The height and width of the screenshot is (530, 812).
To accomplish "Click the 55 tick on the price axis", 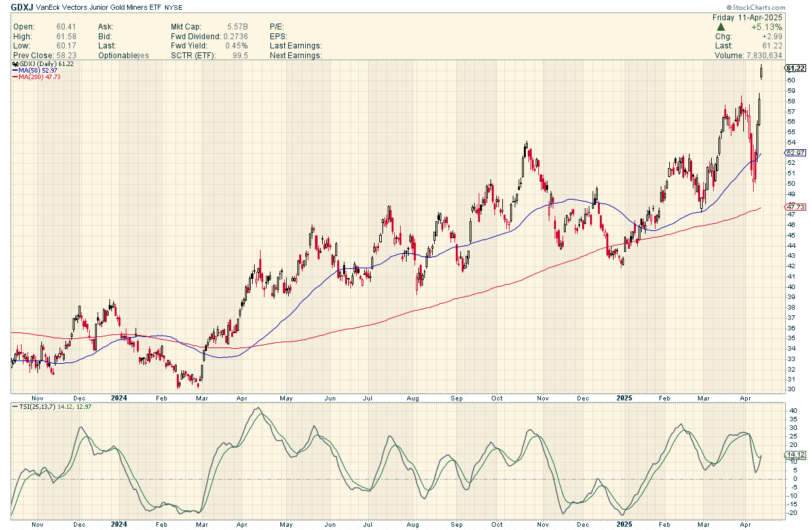I will click(790, 132).
